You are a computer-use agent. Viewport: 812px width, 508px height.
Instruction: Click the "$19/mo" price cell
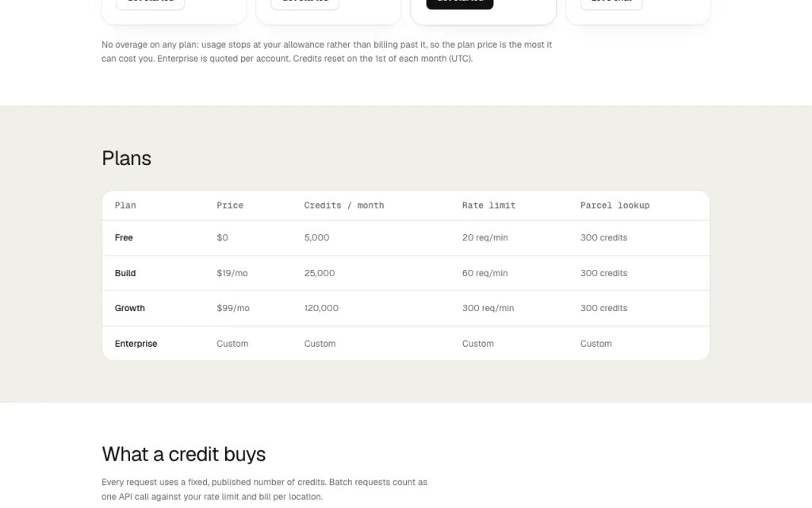tap(232, 273)
